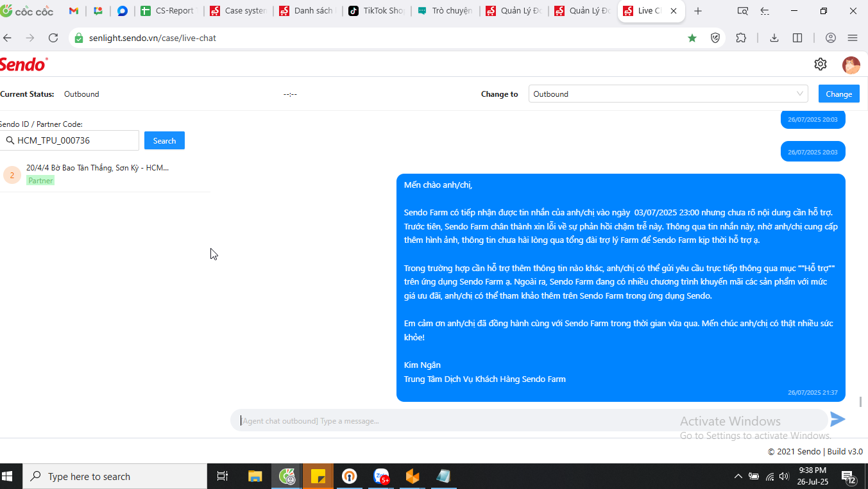This screenshot has height=489, width=868.
Task: Open the 'Change to' Outbound dropdown
Action: [x=668, y=94]
